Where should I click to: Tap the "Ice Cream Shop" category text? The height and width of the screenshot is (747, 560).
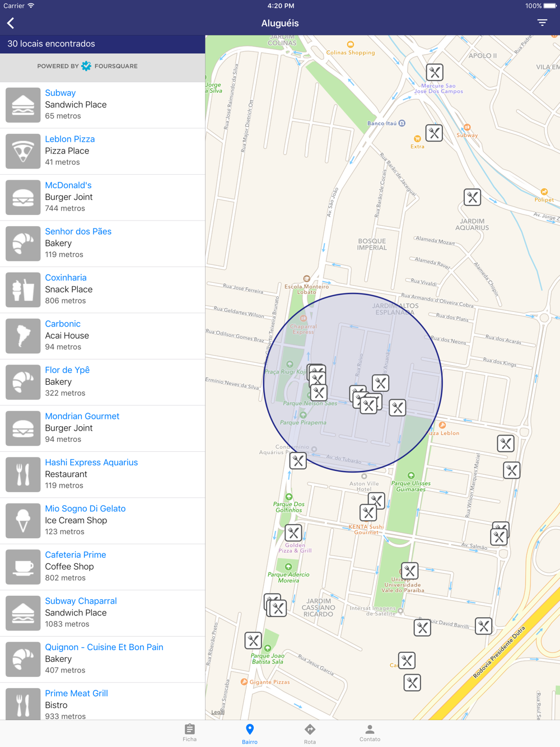click(x=76, y=520)
